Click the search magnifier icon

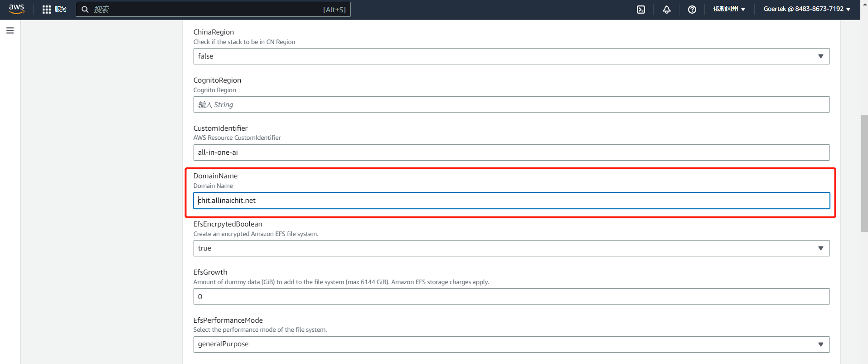coord(85,10)
